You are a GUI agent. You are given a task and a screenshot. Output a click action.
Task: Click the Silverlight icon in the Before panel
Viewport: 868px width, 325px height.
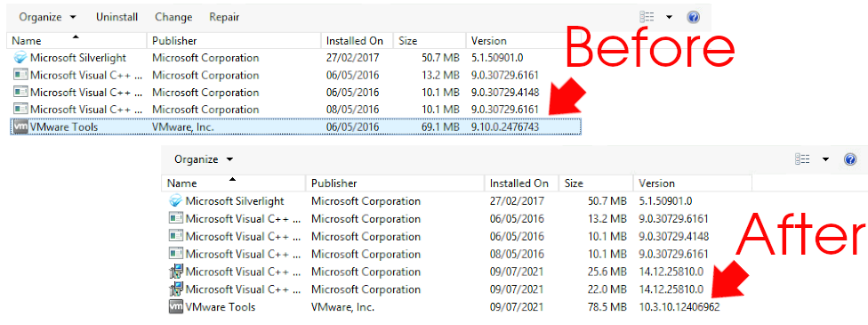tap(20, 57)
